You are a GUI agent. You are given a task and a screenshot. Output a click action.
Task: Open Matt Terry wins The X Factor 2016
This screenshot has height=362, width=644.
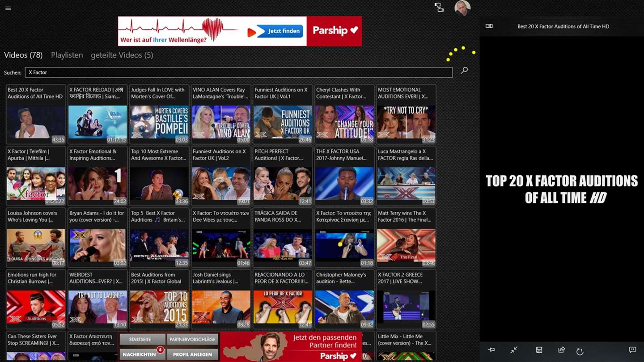(406, 237)
